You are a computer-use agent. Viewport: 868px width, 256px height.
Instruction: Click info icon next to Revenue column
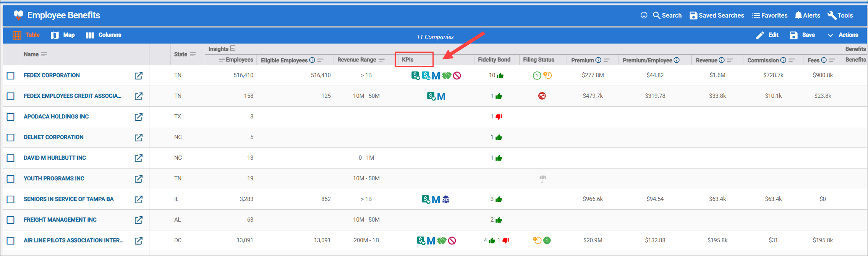[722, 60]
